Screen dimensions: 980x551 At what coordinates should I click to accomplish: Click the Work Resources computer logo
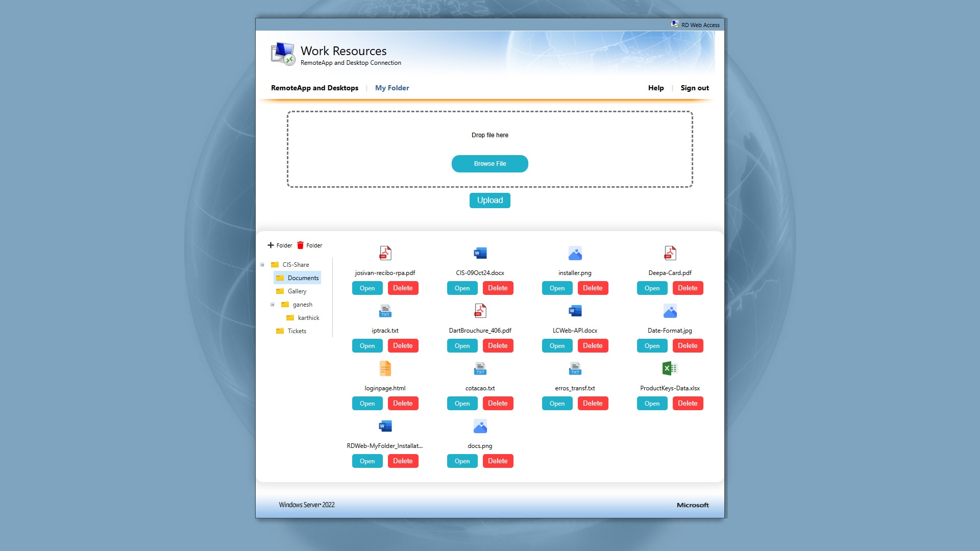click(283, 54)
